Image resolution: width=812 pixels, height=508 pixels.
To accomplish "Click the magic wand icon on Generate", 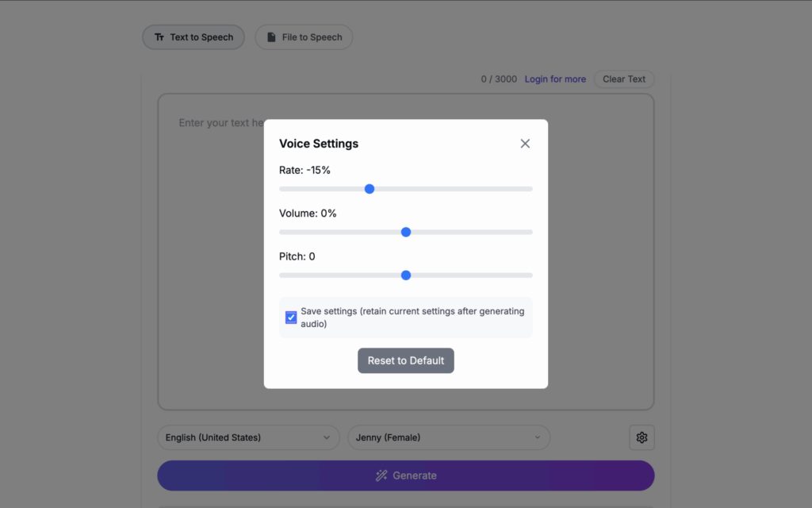I will point(381,475).
